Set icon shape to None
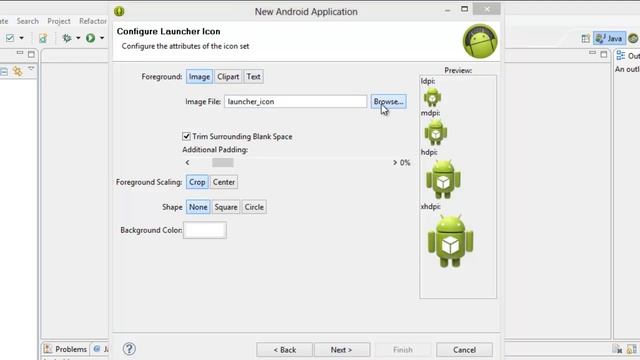Image resolution: width=640 pixels, height=360 pixels. 198,207
